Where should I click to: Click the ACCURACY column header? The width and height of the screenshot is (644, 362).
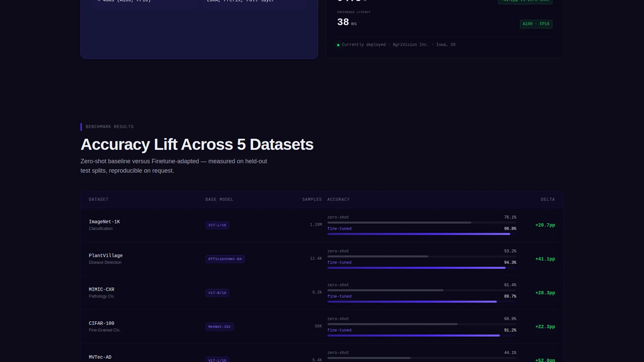point(338,199)
